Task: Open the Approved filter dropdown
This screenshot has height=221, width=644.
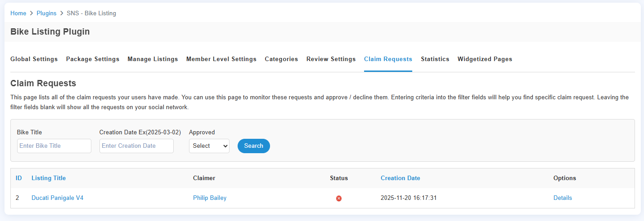Action: click(209, 146)
